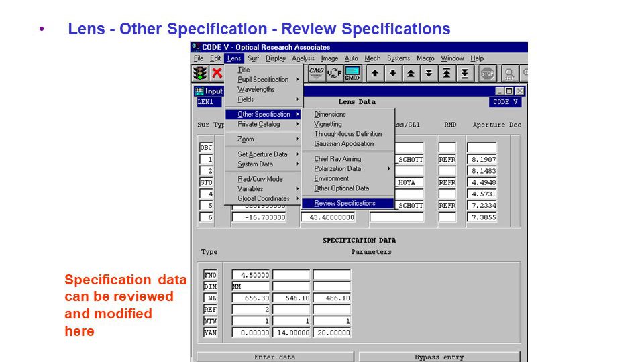644x362 pixels.
Task: Click the V/F toggle toolbar icon
Action: coord(334,74)
